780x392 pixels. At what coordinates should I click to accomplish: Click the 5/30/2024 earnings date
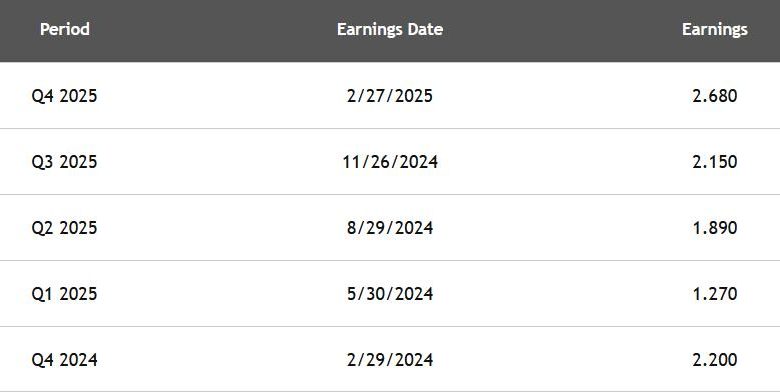point(390,294)
